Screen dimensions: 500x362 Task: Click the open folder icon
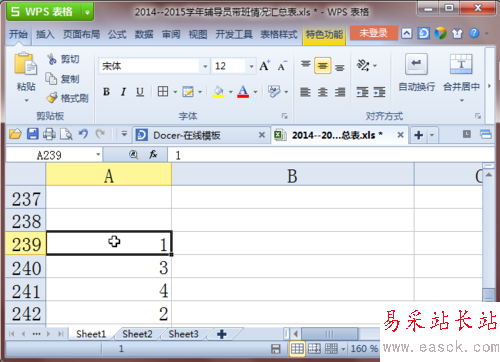pos(15,134)
